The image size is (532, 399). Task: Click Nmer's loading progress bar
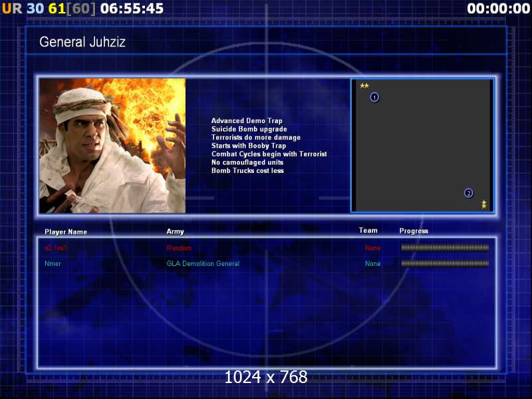445,263
